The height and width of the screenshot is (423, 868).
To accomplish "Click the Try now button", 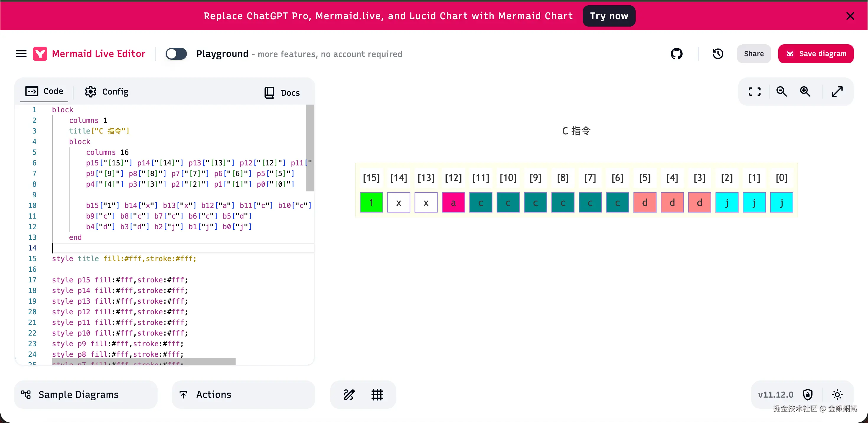I will (609, 16).
